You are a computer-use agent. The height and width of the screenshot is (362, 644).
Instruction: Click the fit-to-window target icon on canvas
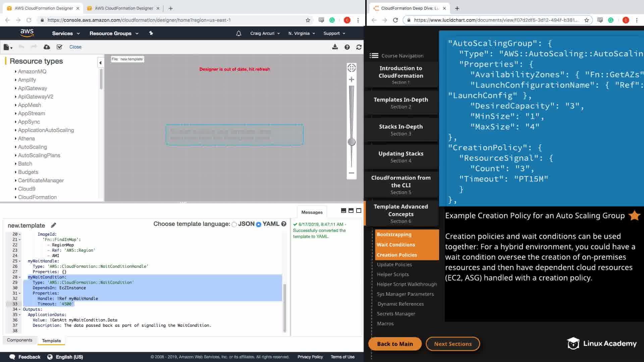tap(352, 68)
